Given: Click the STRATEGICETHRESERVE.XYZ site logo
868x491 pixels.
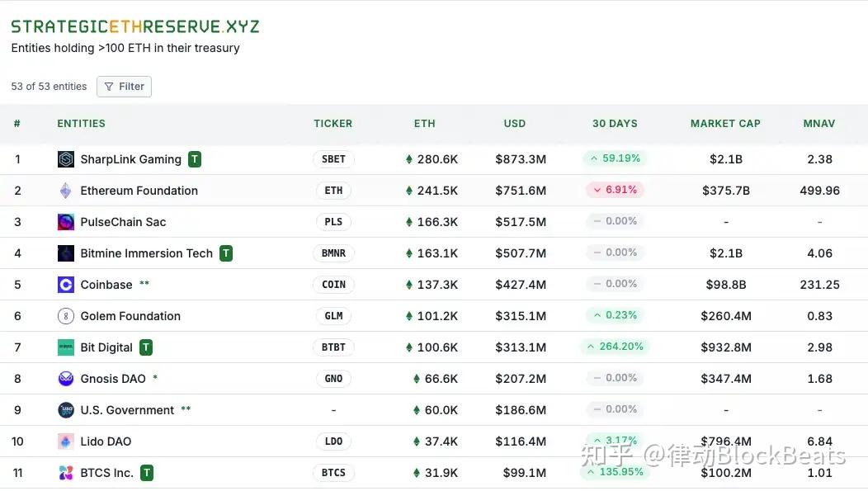Looking at the screenshot, I should 135,26.
